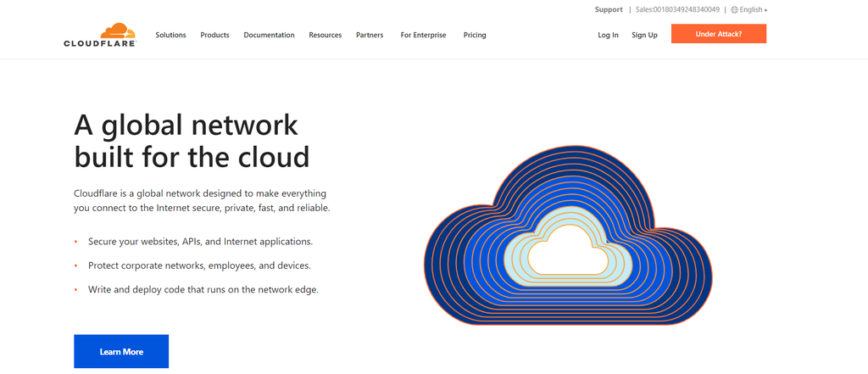The width and height of the screenshot is (868, 374).
Task: Click the 'Secure your websites' bullet point
Action: pos(200,242)
